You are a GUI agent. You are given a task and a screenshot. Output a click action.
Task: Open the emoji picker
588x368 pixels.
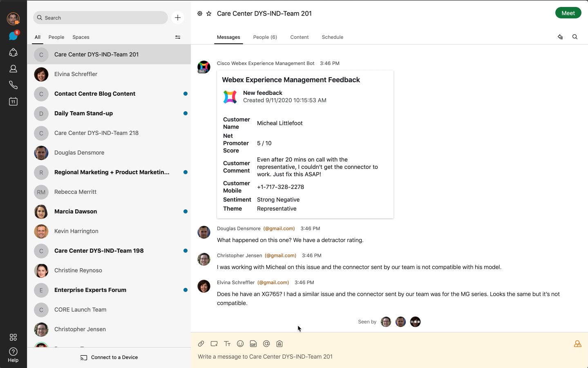pyautogui.click(x=240, y=344)
